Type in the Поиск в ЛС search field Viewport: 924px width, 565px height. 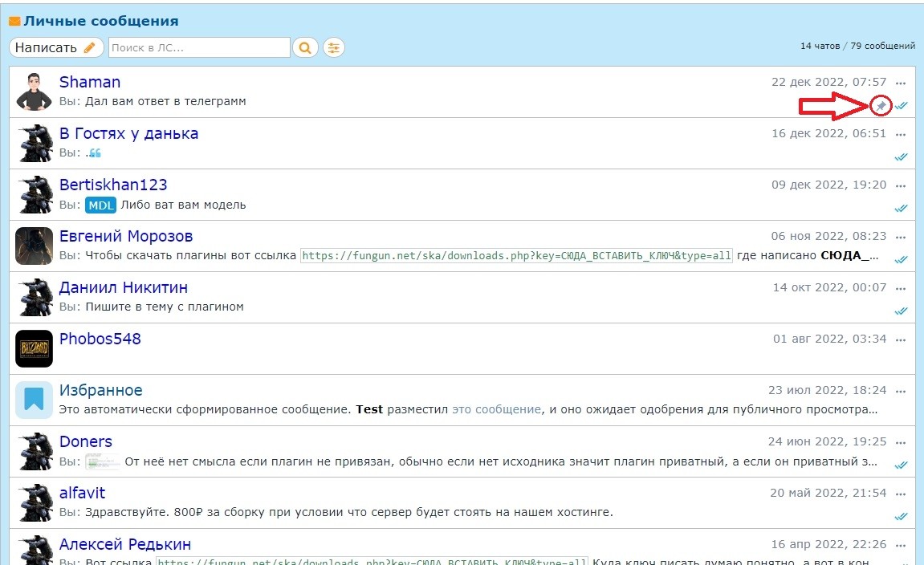click(198, 48)
